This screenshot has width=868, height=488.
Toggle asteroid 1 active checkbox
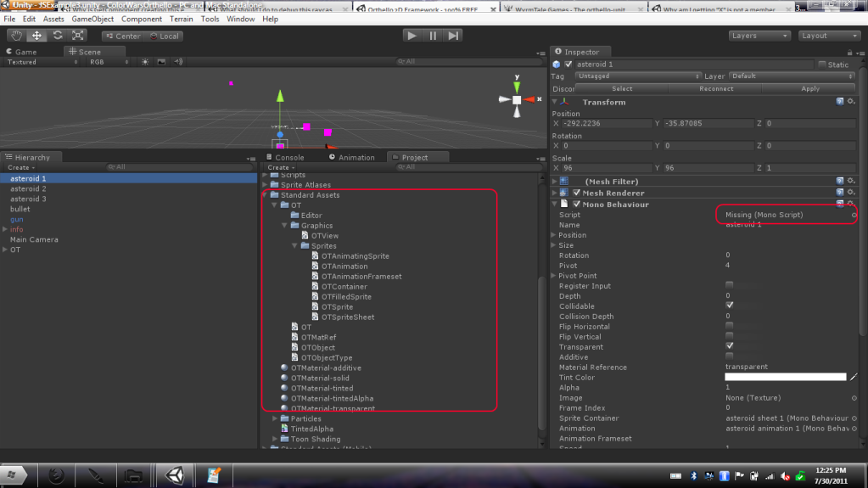(x=568, y=65)
